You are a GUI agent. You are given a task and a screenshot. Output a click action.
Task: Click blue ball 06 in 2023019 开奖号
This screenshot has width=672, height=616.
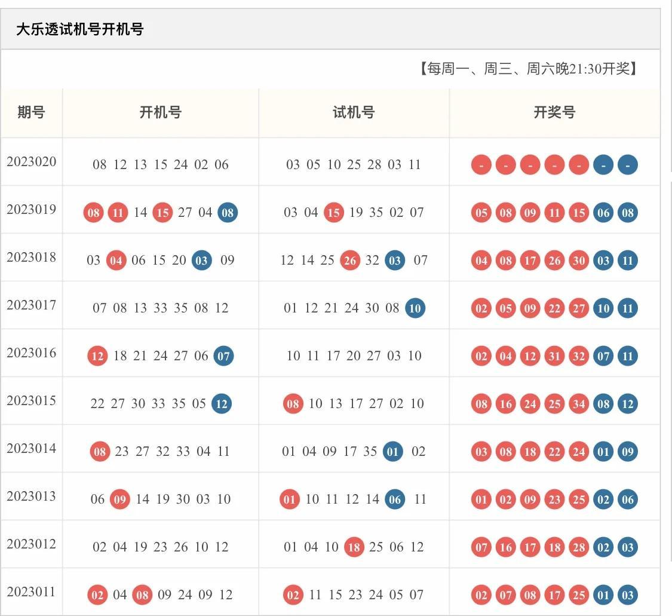(x=603, y=212)
